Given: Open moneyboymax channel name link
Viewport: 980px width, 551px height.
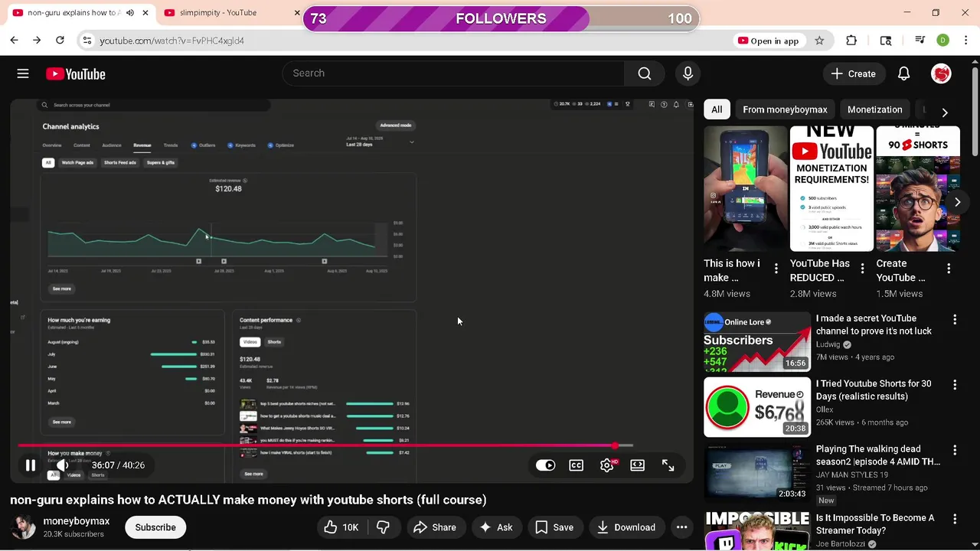Looking at the screenshot, I should 77,521.
